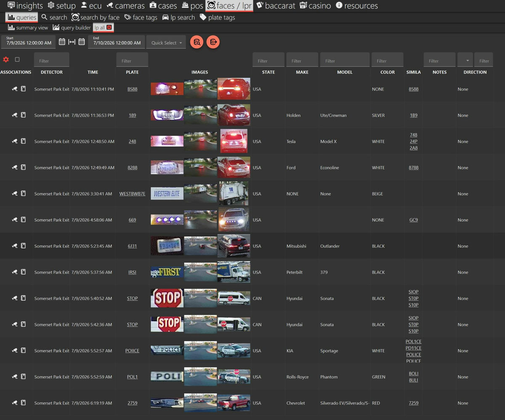Open the face tags tab
This screenshot has height=420, width=505.
(141, 17)
